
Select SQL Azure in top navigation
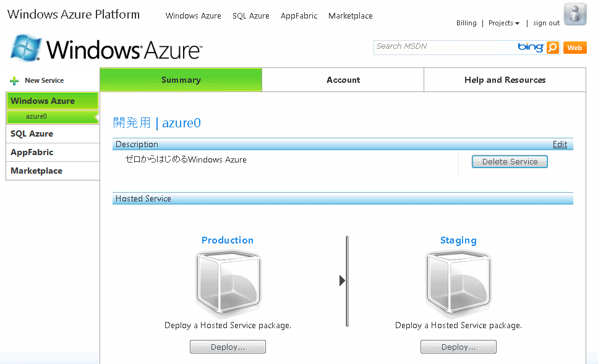(x=251, y=15)
